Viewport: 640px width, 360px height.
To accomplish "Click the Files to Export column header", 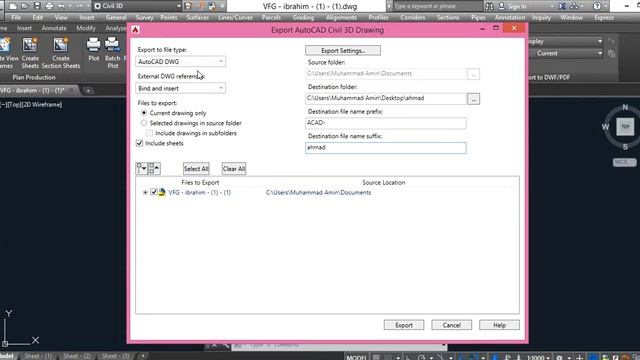I will [200, 182].
